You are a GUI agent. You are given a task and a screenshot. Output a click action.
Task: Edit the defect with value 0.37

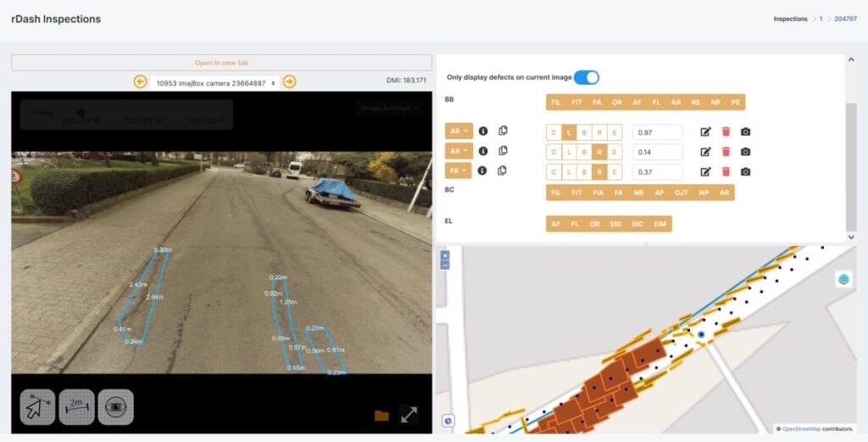coord(706,171)
